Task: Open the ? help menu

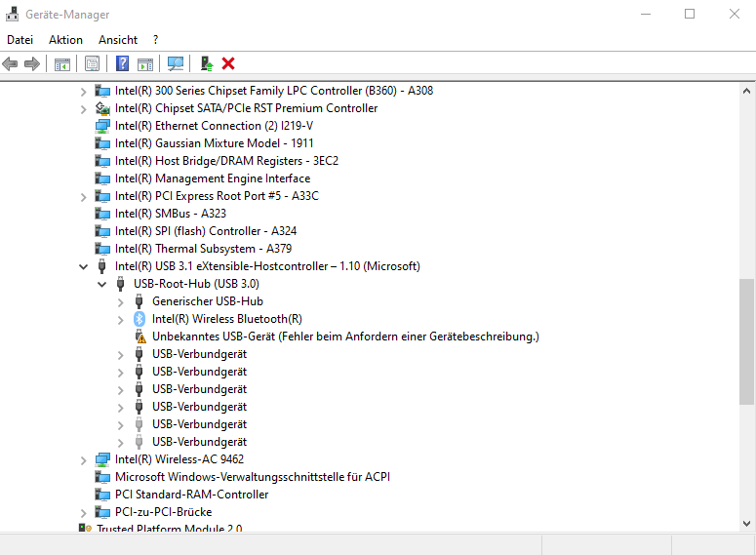Action: (155, 40)
